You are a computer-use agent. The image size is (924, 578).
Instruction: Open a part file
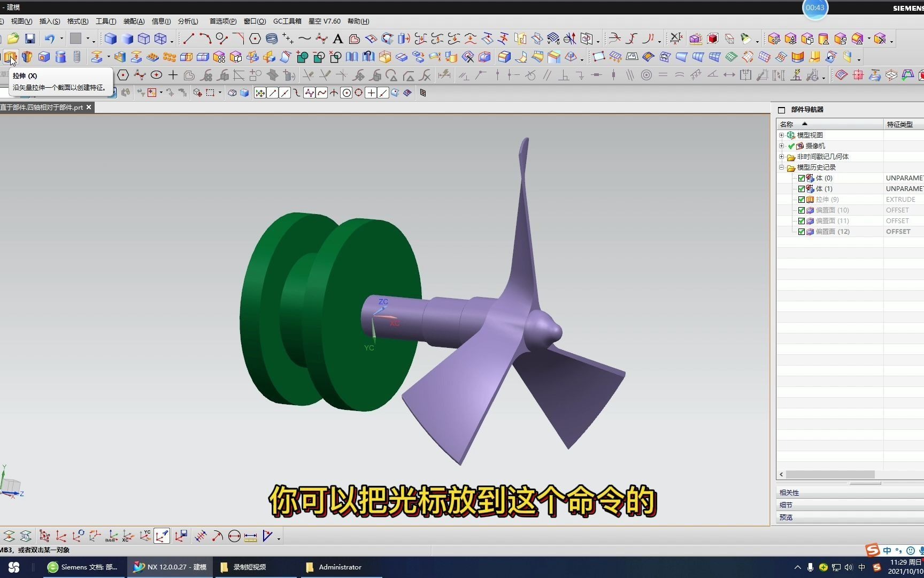click(13, 39)
